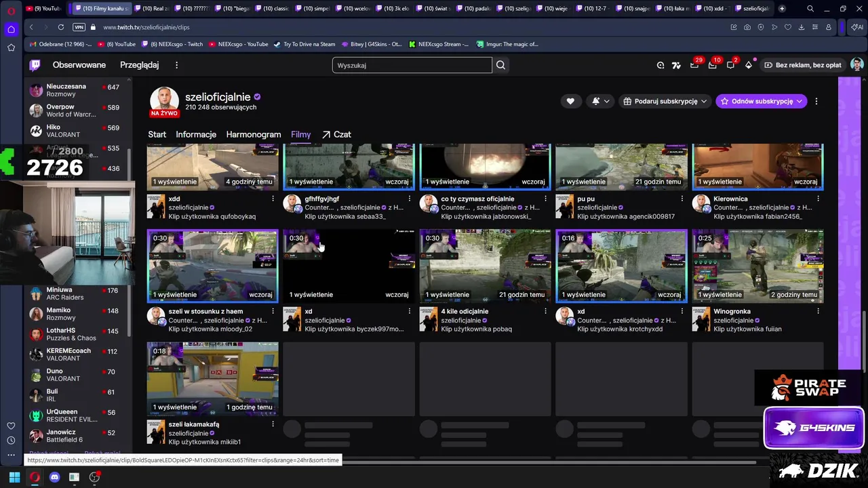Switch to the (9) YouTube browser tab
This screenshot has height=488, width=868.
[43, 8]
